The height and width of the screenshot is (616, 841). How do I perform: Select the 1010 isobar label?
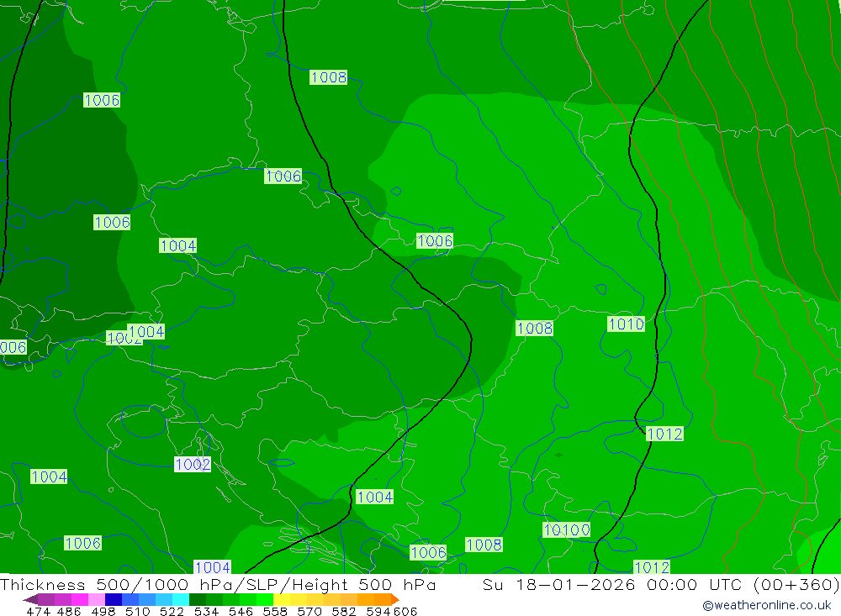(x=626, y=324)
